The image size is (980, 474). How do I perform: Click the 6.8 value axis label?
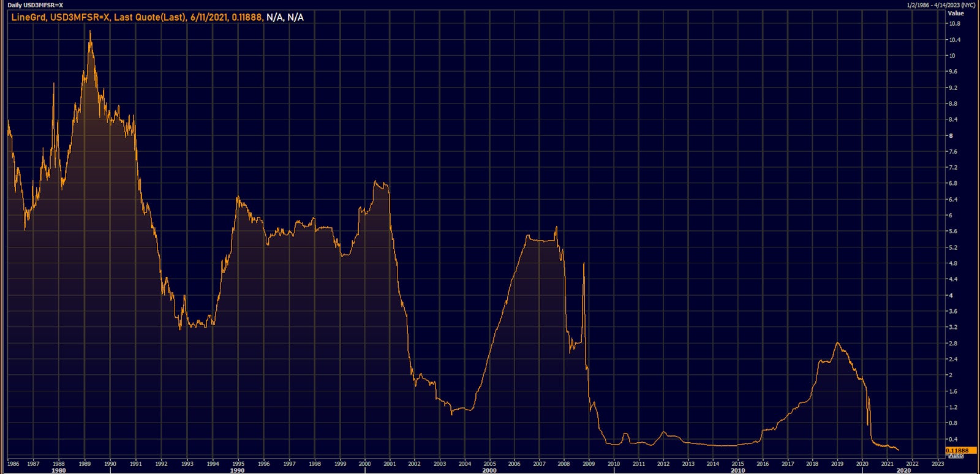(x=953, y=184)
